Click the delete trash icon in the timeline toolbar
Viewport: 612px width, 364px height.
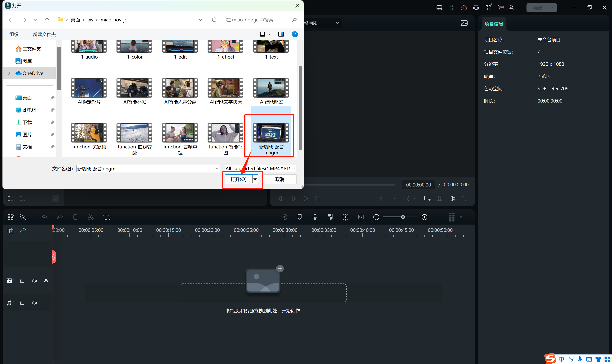pos(75,217)
